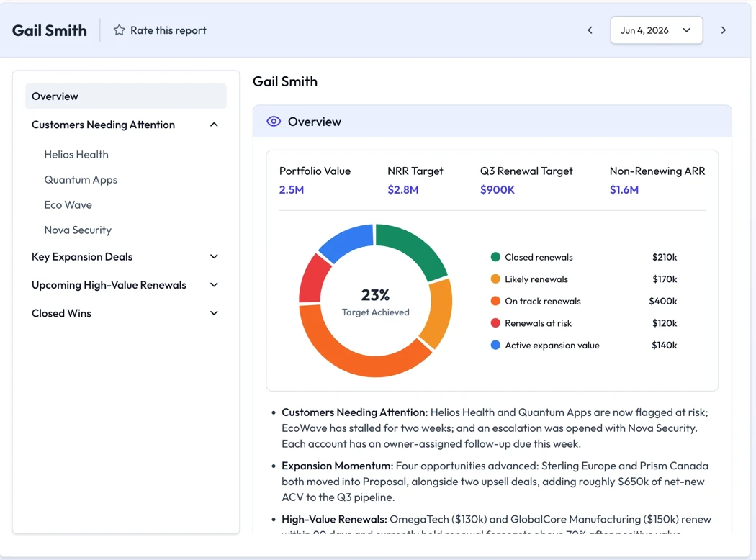Click the Gail Smith title in the header bar

click(50, 30)
